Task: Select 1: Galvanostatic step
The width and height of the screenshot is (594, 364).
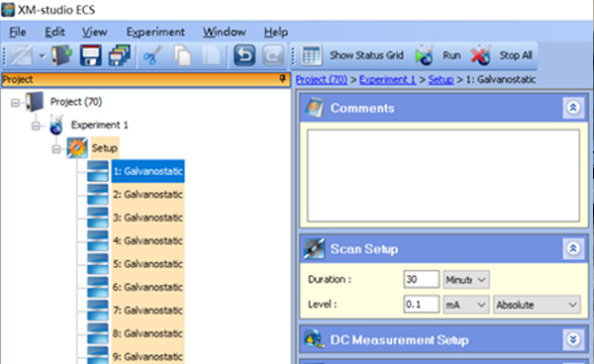Action: click(148, 171)
